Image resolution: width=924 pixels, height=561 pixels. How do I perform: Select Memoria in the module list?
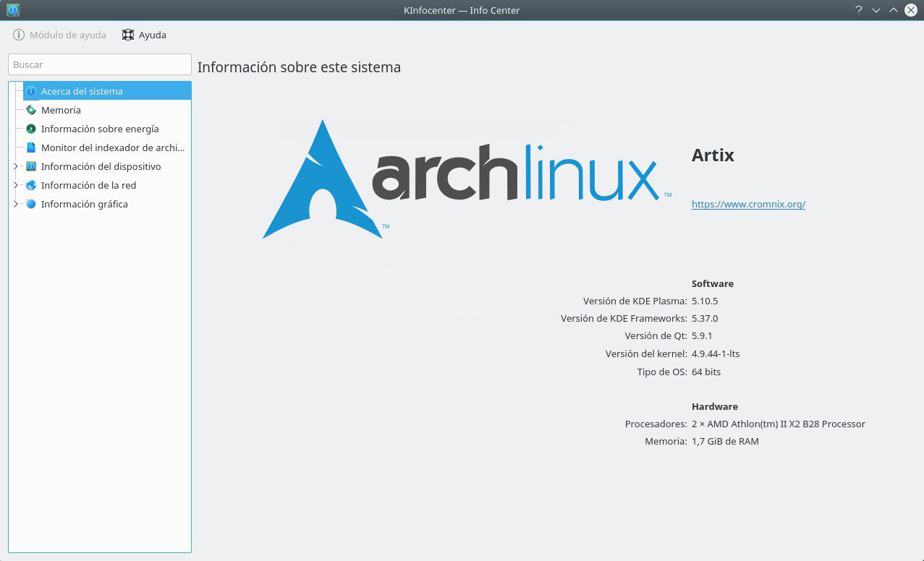coord(61,110)
